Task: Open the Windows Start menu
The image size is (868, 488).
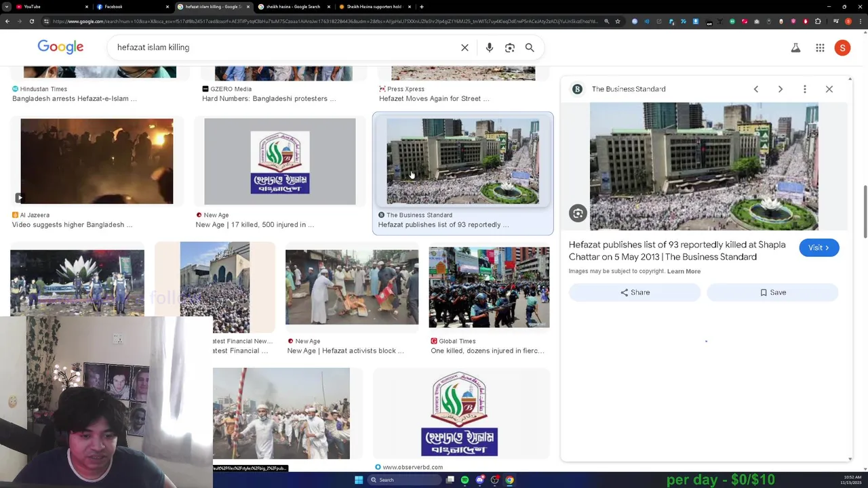Action: point(359,480)
